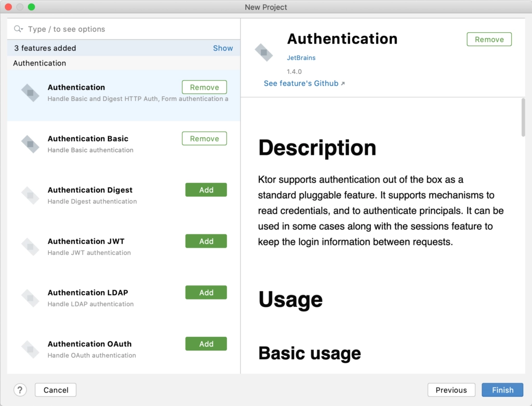Image resolution: width=532 pixels, height=406 pixels.
Task: Click the Authentication Digest feature icon
Action: (x=30, y=195)
